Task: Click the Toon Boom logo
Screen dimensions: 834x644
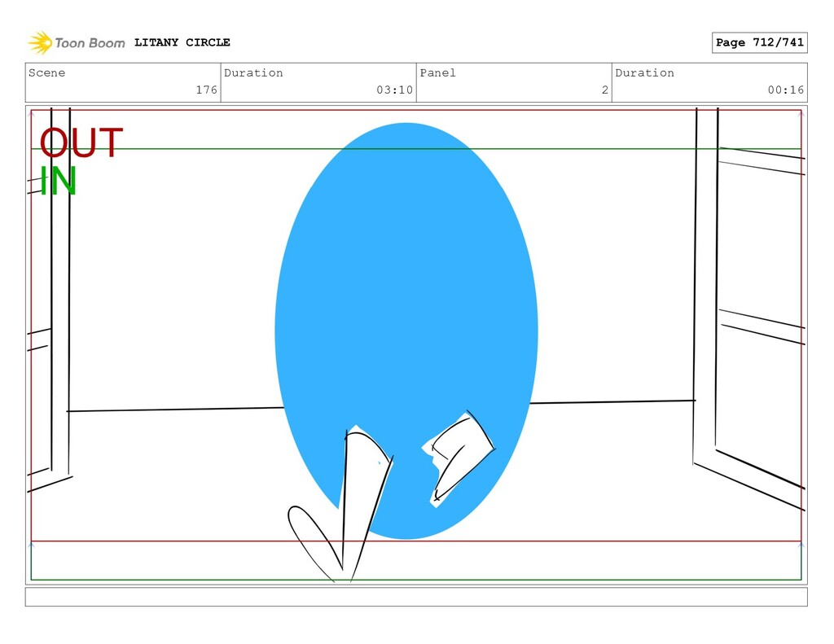Action: click(77, 42)
